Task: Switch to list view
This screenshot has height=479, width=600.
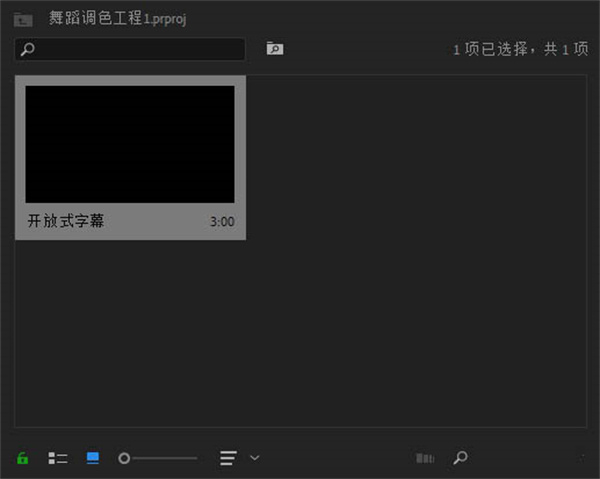Action: click(x=58, y=458)
